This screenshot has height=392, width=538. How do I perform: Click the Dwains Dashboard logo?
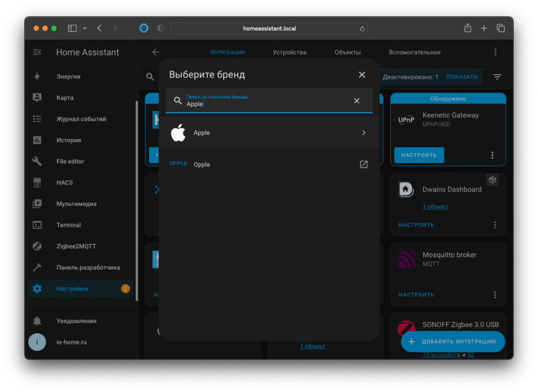tap(407, 190)
